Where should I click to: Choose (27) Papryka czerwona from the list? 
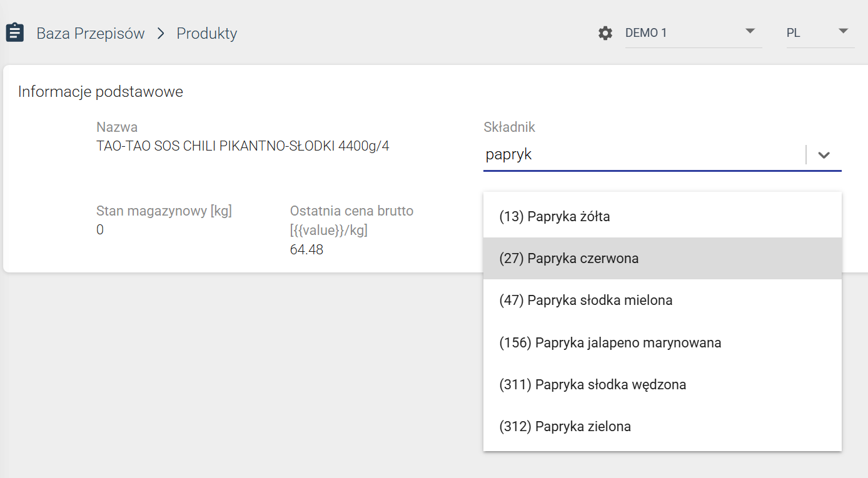click(662, 258)
